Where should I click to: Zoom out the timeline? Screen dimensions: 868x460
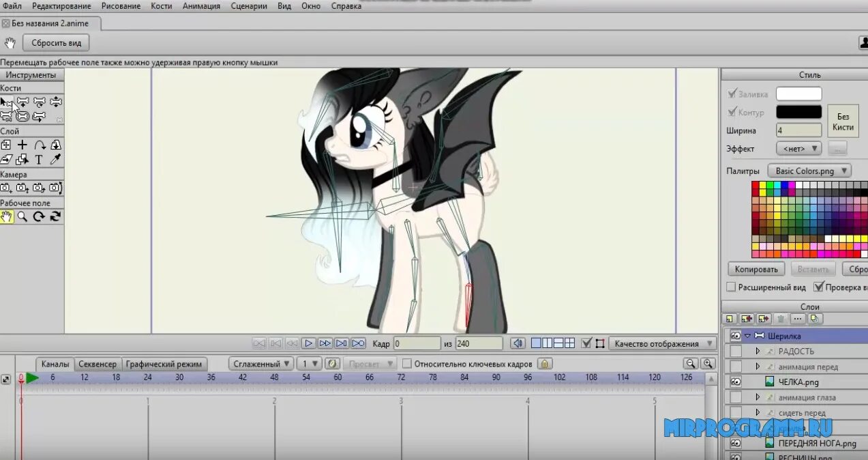pos(691,364)
